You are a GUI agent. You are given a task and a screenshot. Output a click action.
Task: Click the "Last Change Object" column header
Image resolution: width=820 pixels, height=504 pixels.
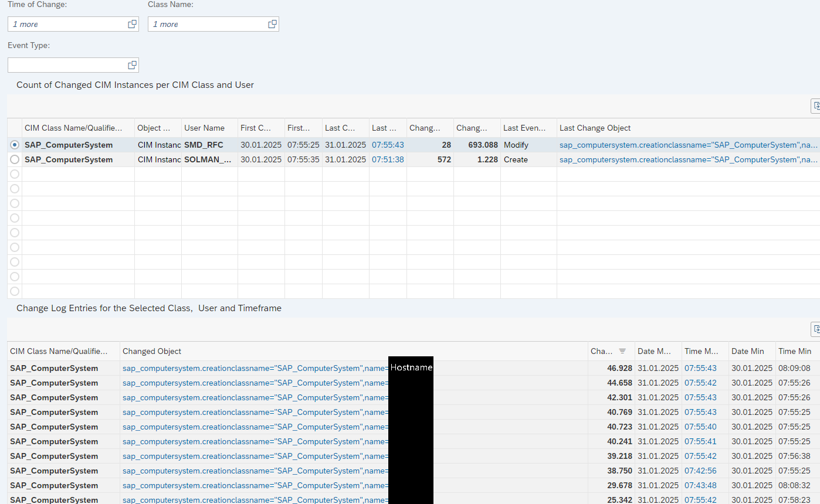689,128
